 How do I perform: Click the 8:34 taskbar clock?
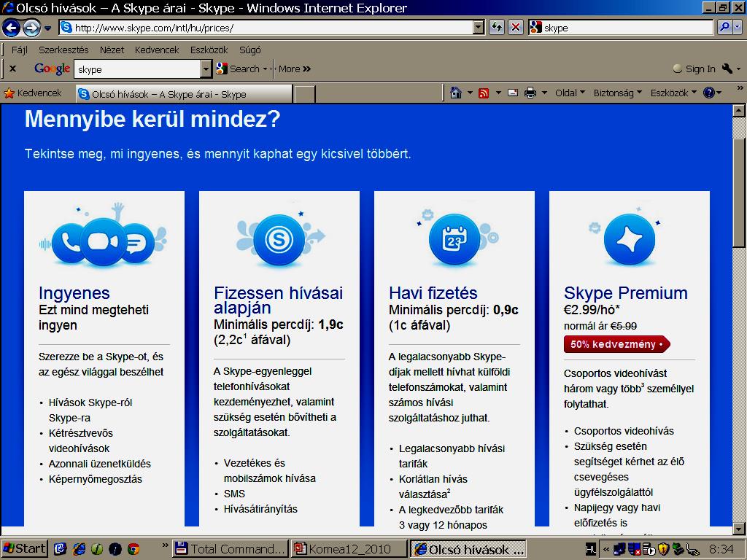[x=721, y=549]
